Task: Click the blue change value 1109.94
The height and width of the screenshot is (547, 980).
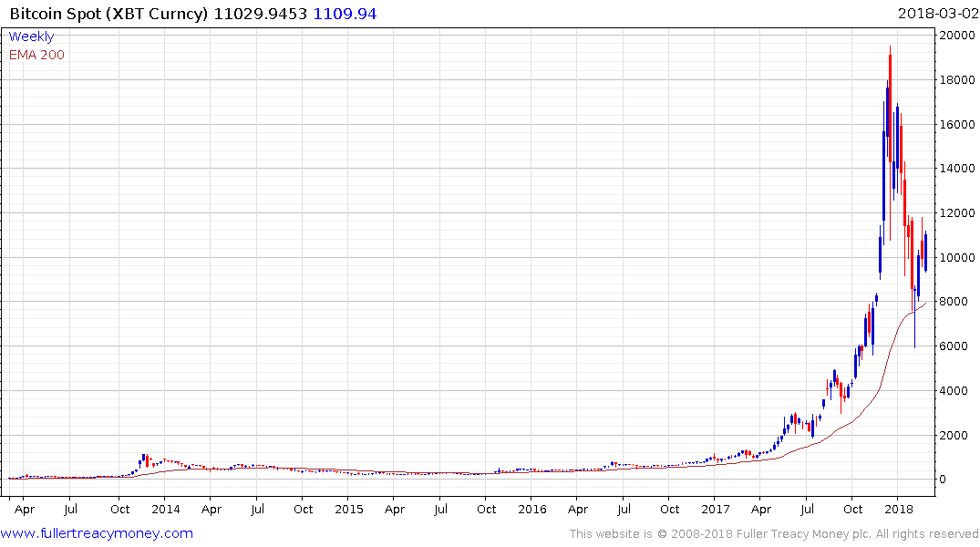Action: point(345,14)
